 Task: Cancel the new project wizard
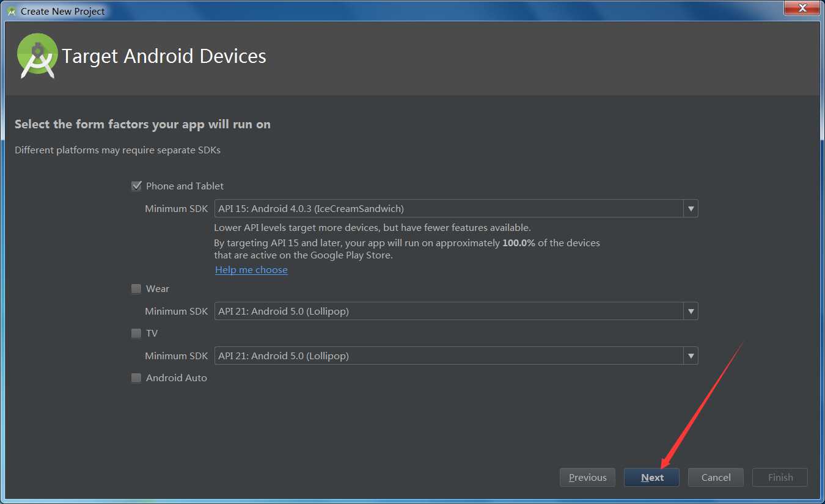point(716,478)
